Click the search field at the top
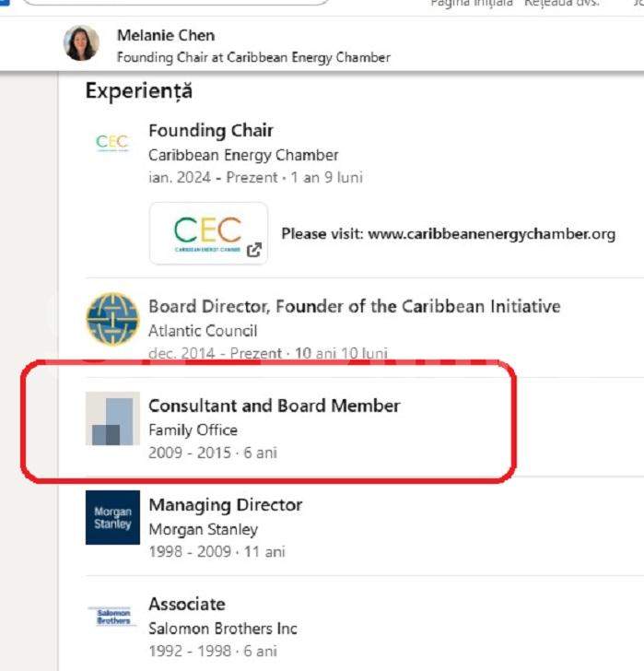The image size is (644, 671). tap(175, 3)
